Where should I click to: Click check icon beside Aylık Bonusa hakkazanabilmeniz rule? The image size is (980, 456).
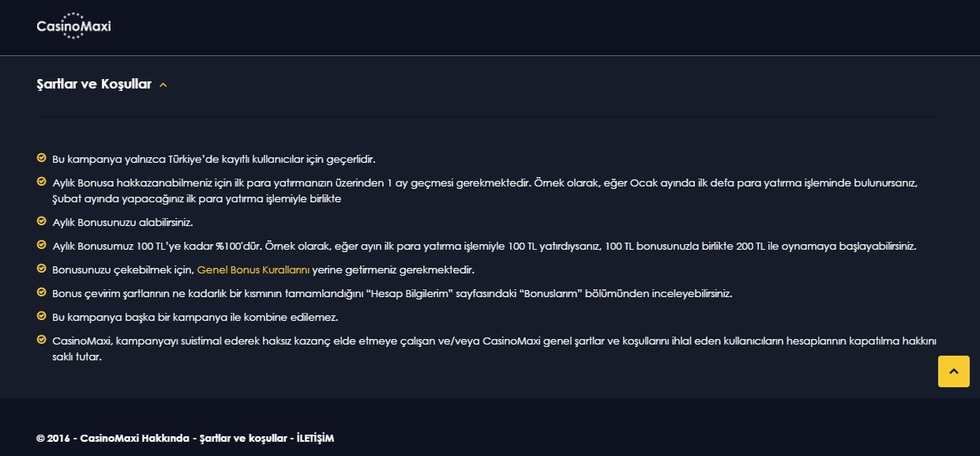tap(41, 182)
